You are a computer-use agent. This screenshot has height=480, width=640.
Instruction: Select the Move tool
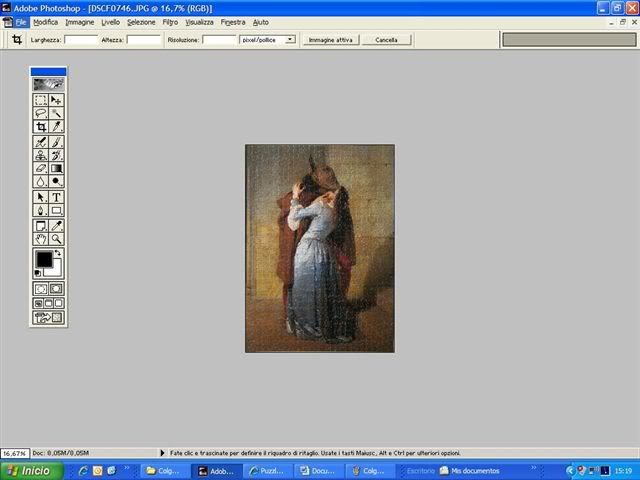(x=56, y=100)
